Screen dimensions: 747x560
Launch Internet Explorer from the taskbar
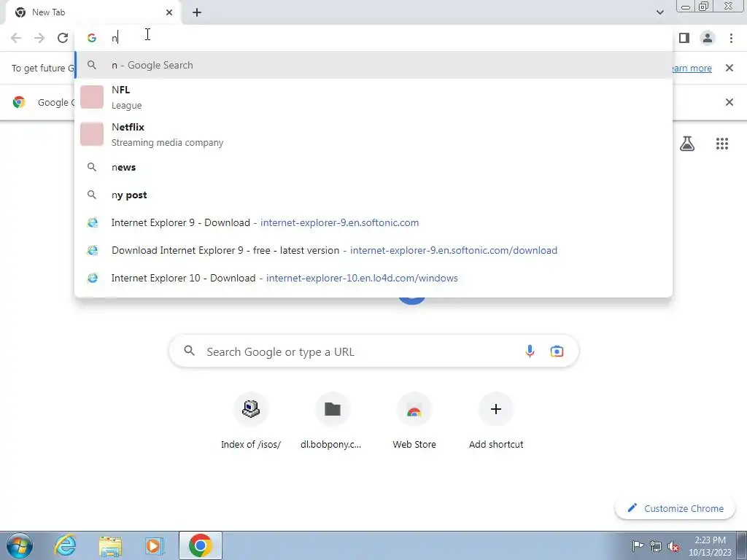pyautogui.click(x=65, y=545)
